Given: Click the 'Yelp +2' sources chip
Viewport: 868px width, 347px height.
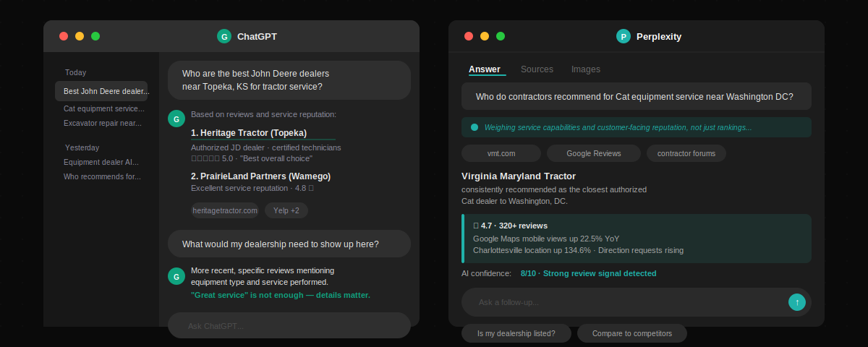Looking at the screenshot, I should point(286,210).
